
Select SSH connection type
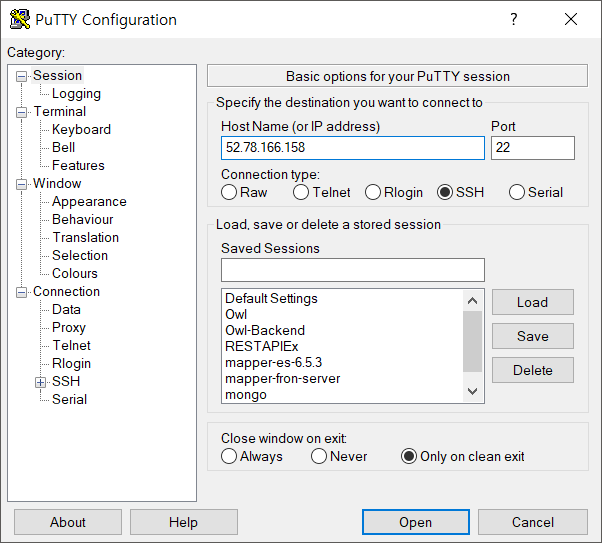point(461,192)
